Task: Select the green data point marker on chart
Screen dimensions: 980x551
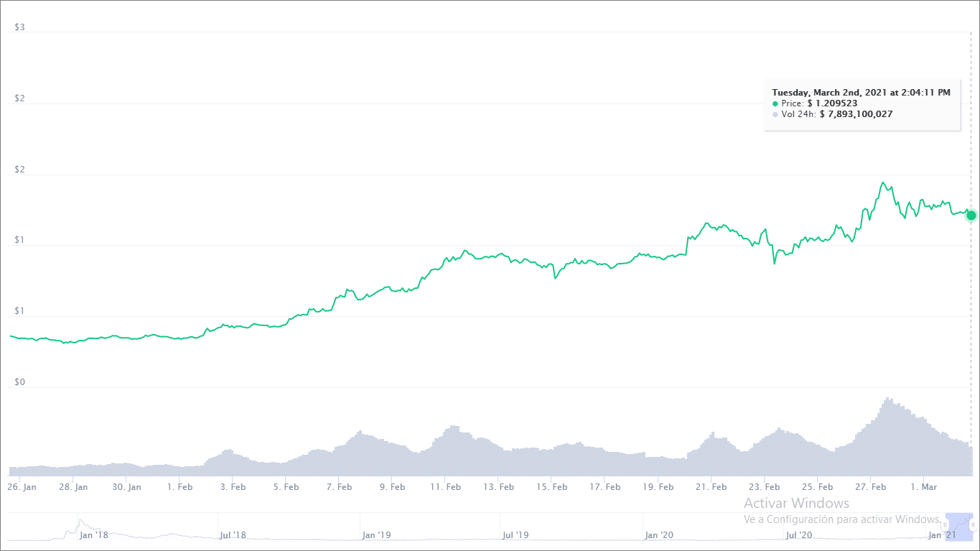Action: pos(970,216)
